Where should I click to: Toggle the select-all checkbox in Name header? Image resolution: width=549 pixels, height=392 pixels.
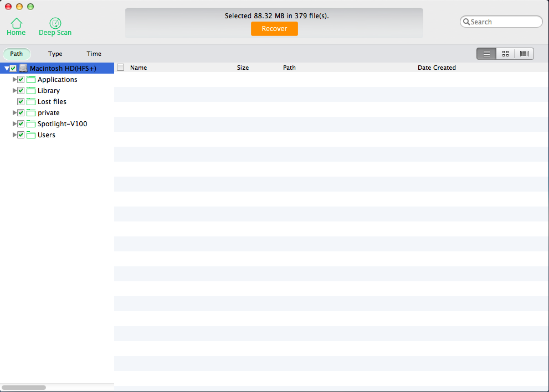[x=121, y=68]
